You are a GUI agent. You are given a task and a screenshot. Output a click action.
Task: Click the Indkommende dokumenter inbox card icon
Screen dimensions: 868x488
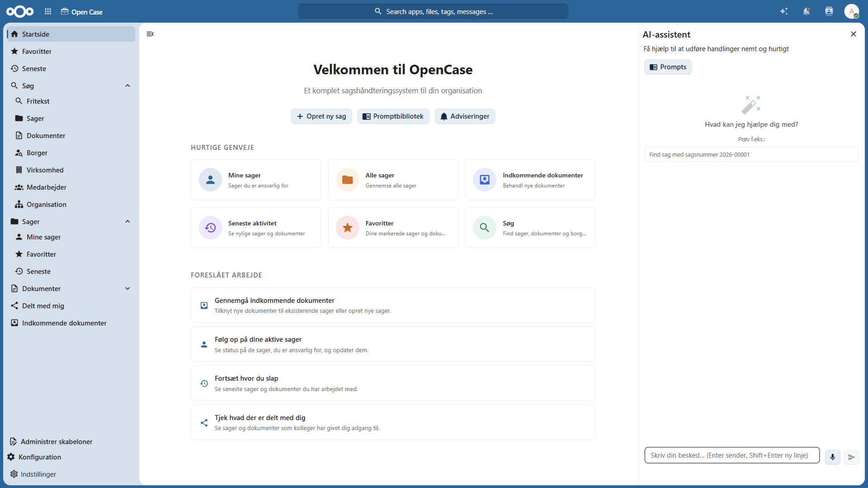click(485, 180)
